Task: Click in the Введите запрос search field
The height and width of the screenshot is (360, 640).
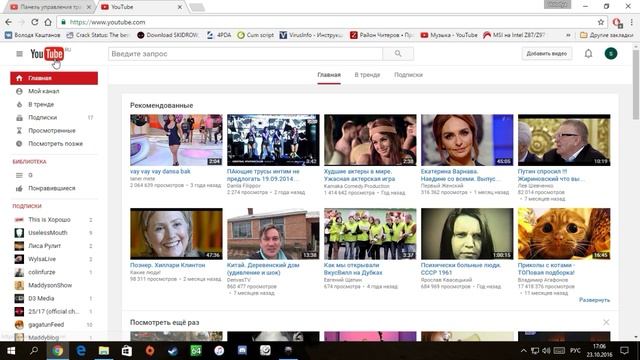Action: 245,53
